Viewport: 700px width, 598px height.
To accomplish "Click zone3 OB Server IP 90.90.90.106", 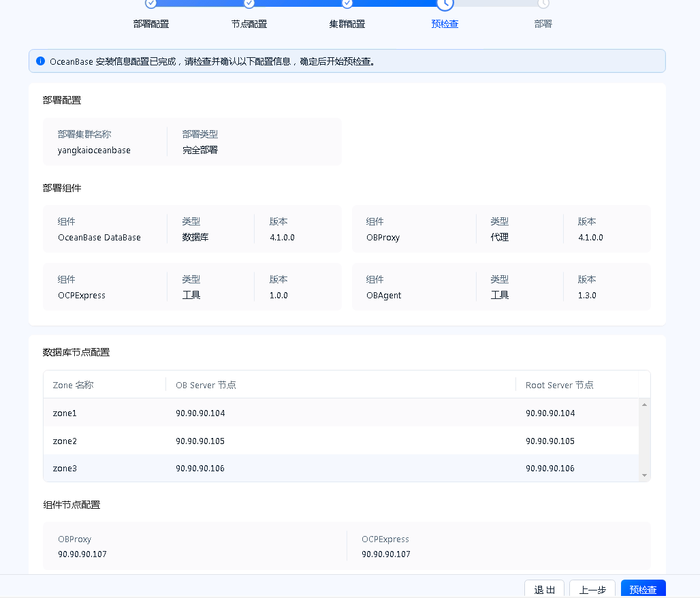I will coord(200,469).
